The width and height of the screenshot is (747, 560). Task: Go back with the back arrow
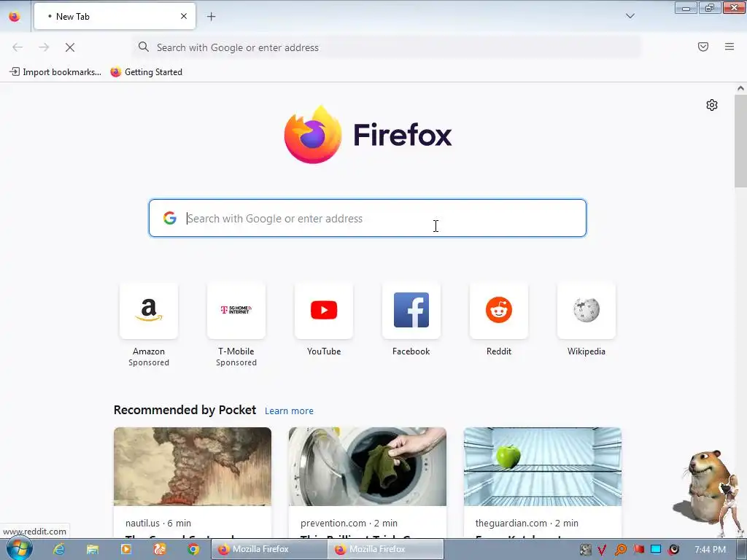[18, 47]
